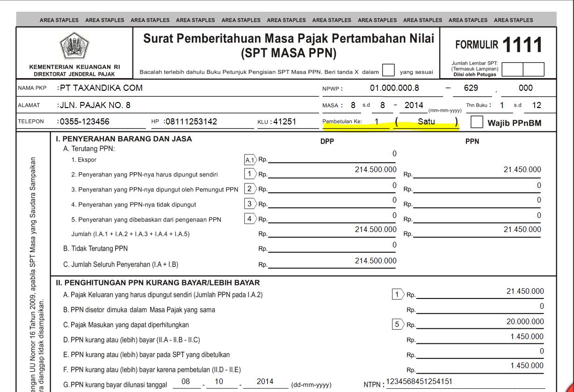Click the PPN total in the Jumlah row
This screenshot has width=574, height=392.
522,229
